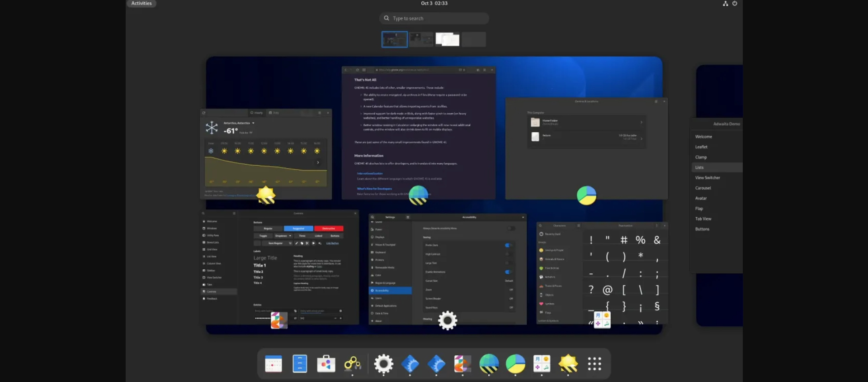The height and width of the screenshot is (382, 868).
Task: Open Calendar from the dock
Action: [x=273, y=363]
